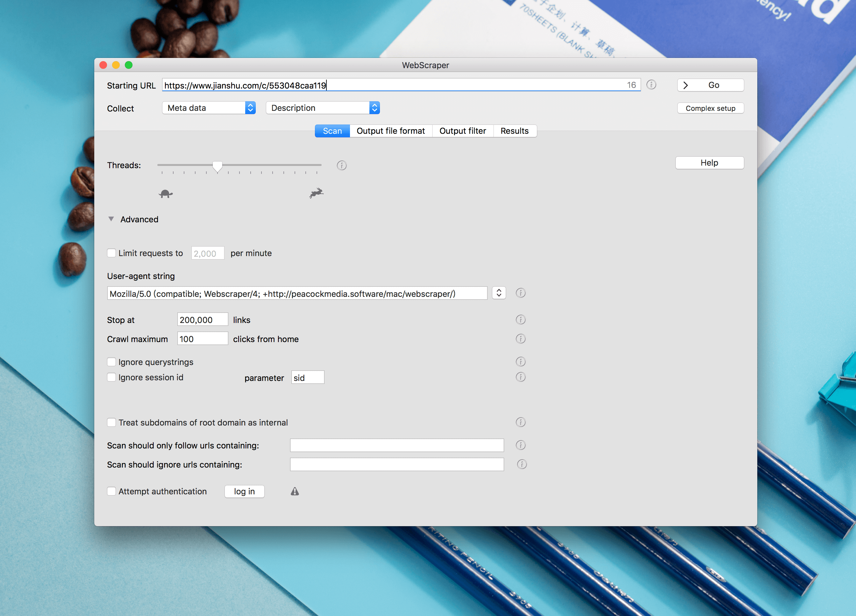Toggle the Ignore session id checkbox
The width and height of the screenshot is (856, 616).
pyautogui.click(x=111, y=377)
